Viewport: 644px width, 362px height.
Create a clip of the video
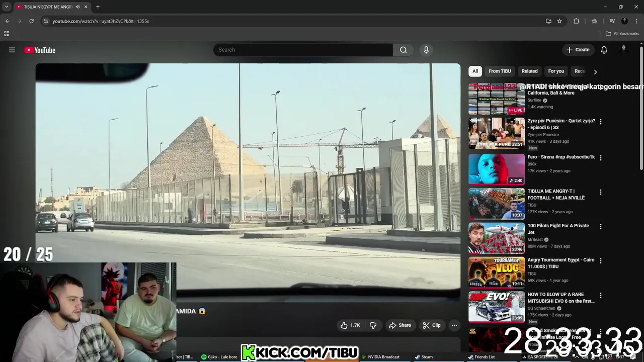pos(432,325)
